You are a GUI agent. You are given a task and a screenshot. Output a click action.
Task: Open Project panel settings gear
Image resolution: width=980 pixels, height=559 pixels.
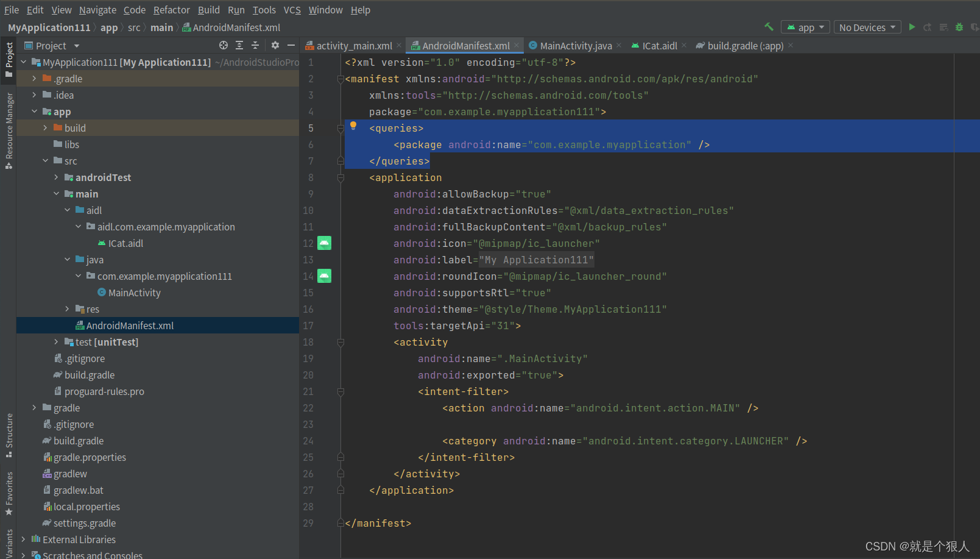(275, 45)
